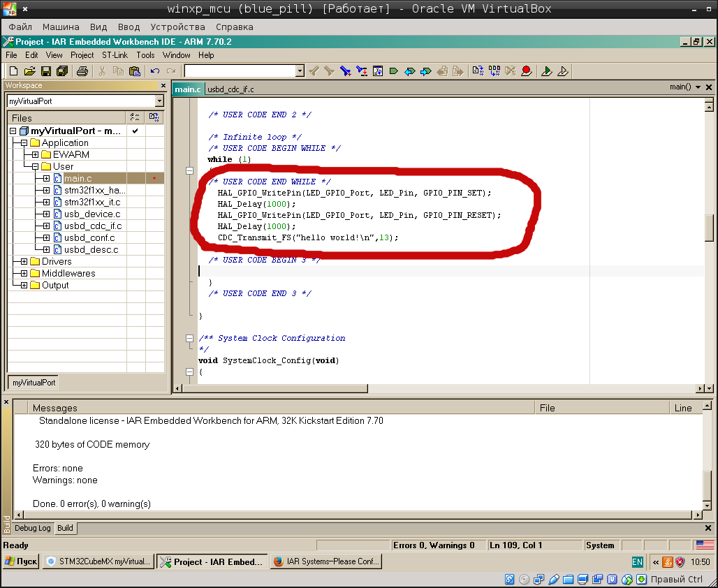Select usb_device.c in the file tree
The image size is (718, 588).
click(x=92, y=214)
